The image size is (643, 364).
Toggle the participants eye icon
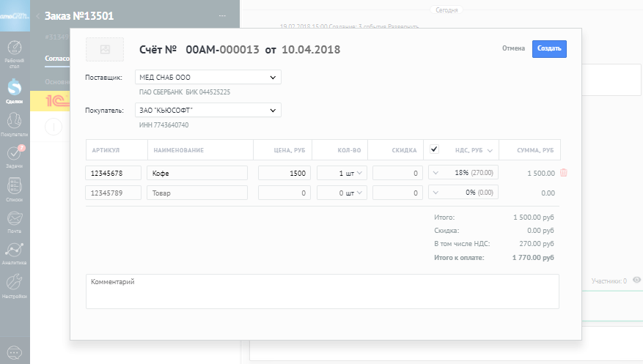[636, 280]
